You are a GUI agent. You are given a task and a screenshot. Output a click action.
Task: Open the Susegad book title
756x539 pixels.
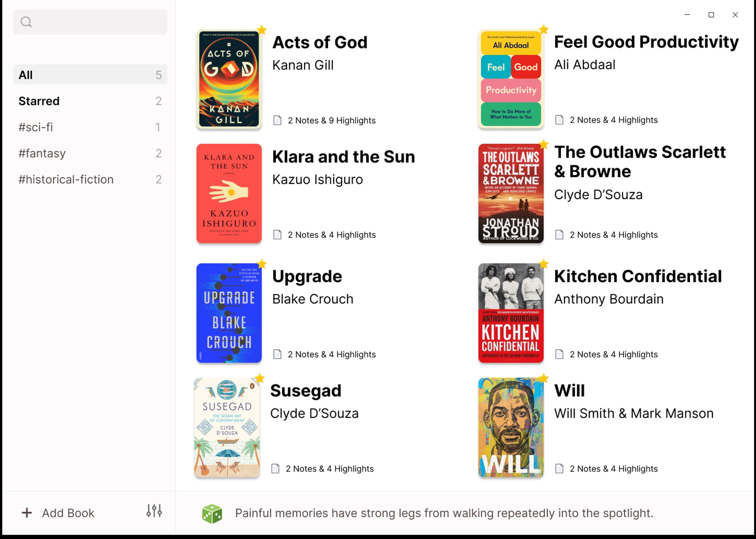click(x=306, y=390)
